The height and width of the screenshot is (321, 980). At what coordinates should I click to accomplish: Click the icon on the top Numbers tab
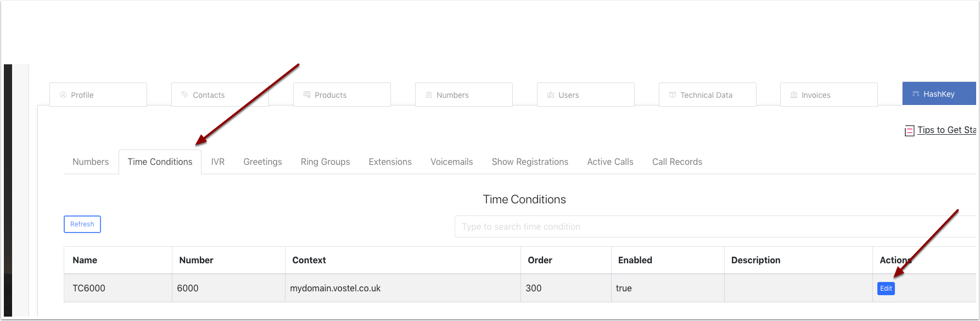point(429,95)
